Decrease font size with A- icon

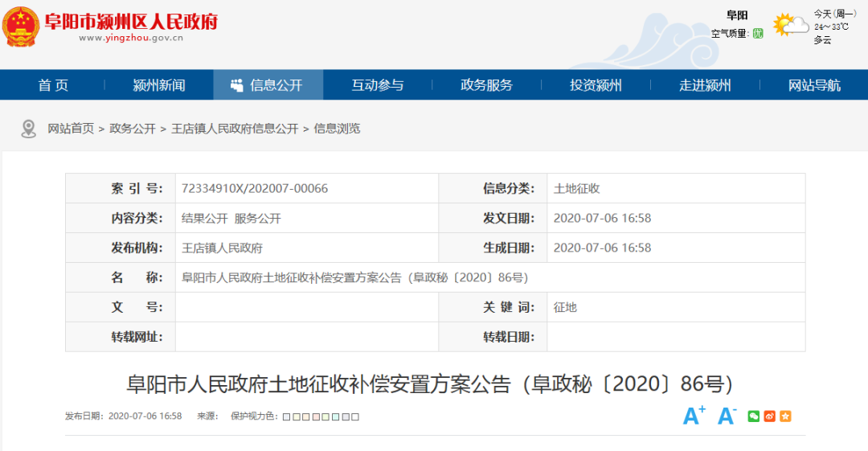727,416
